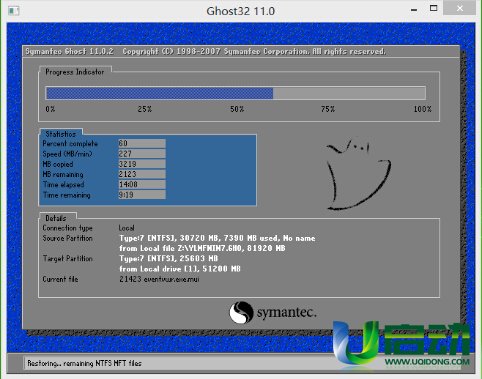Minimize the Ghost32 11.0 window
This screenshot has width=482, height=379.
(x=414, y=9)
